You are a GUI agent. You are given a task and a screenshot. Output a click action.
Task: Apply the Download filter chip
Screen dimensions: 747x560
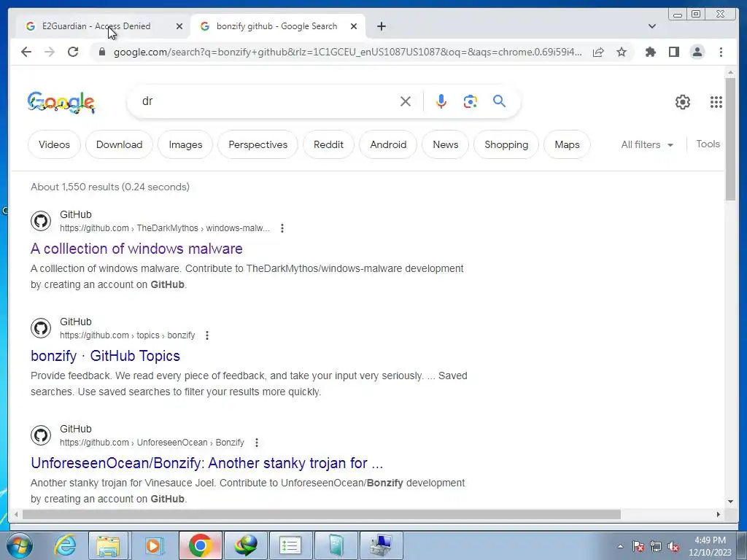point(119,144)
